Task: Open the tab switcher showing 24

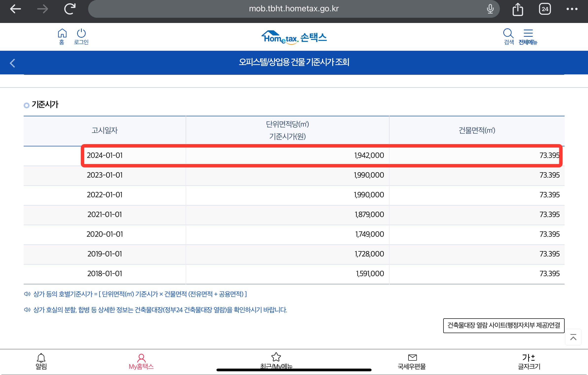Action: [545, 9]
